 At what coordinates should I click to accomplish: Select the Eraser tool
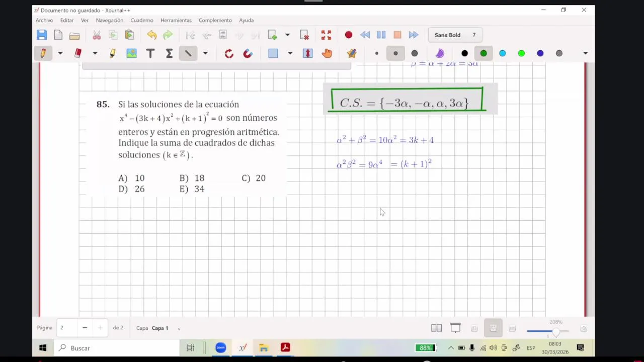pos(78,53)
